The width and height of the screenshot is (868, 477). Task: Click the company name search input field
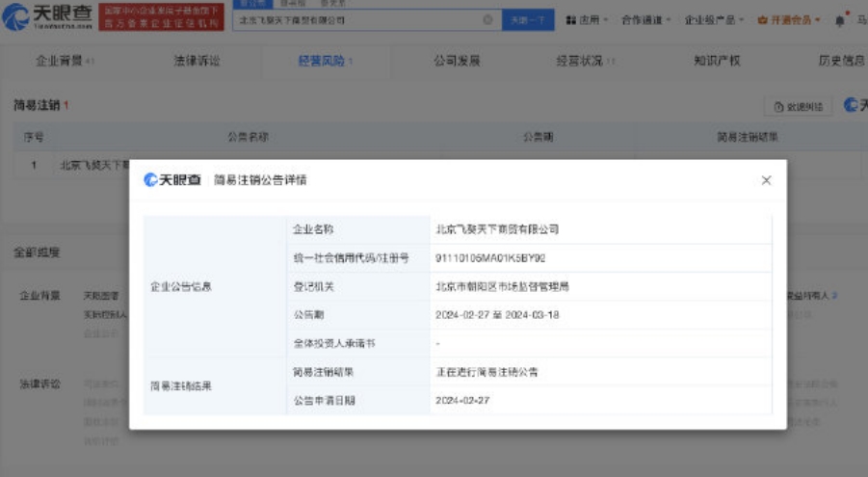(x=356, y=19)
